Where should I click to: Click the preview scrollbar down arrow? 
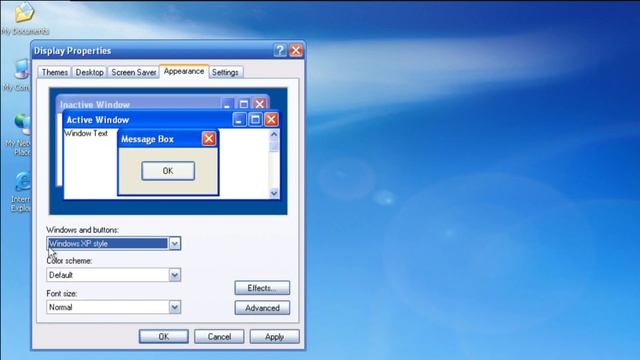tap(274, 193)
